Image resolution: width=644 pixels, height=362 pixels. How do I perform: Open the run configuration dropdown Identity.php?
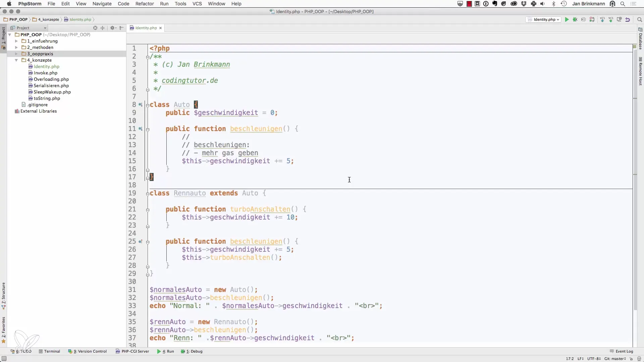pyautogui.click(x=543, y=19)
